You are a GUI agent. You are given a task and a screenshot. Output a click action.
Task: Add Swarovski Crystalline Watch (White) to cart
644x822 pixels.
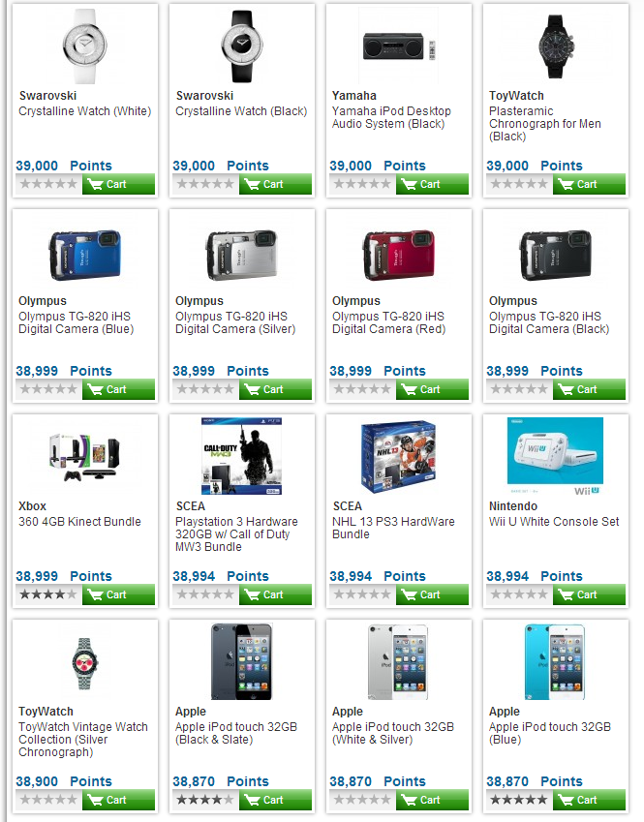[x=118, y=184]
